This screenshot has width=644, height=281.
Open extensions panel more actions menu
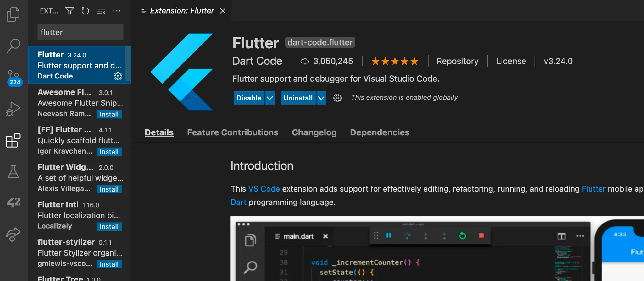(x=117, y=11)
